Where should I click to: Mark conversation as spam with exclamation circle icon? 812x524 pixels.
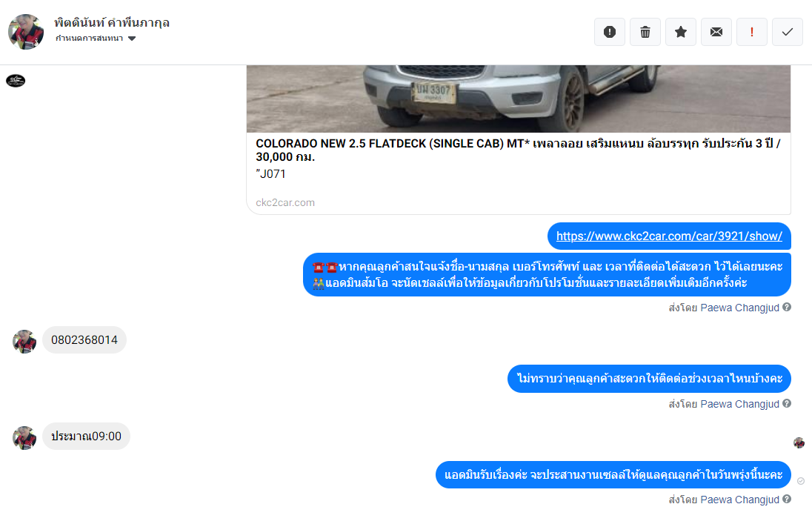point(610,32)
